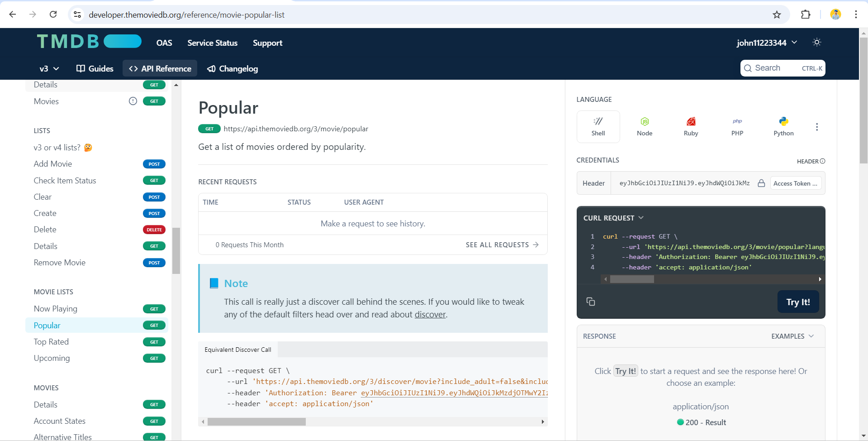The image size is (868, 441).
Task: Open the v3 version dropdown
Action: click(48, 69)
